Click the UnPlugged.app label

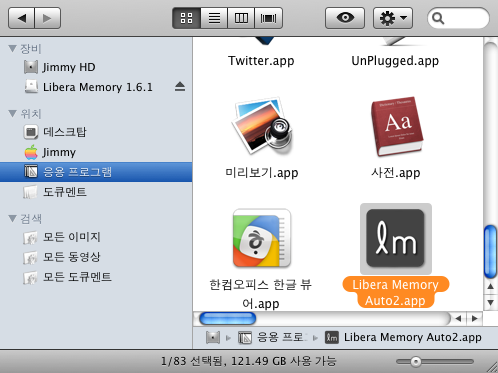[x=395, y=61]
